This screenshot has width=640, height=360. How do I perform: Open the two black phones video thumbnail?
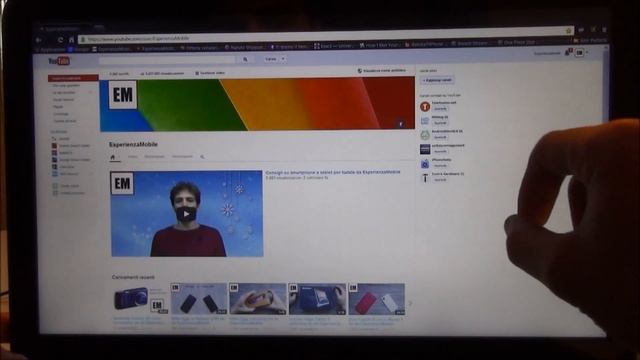point(199,299)
